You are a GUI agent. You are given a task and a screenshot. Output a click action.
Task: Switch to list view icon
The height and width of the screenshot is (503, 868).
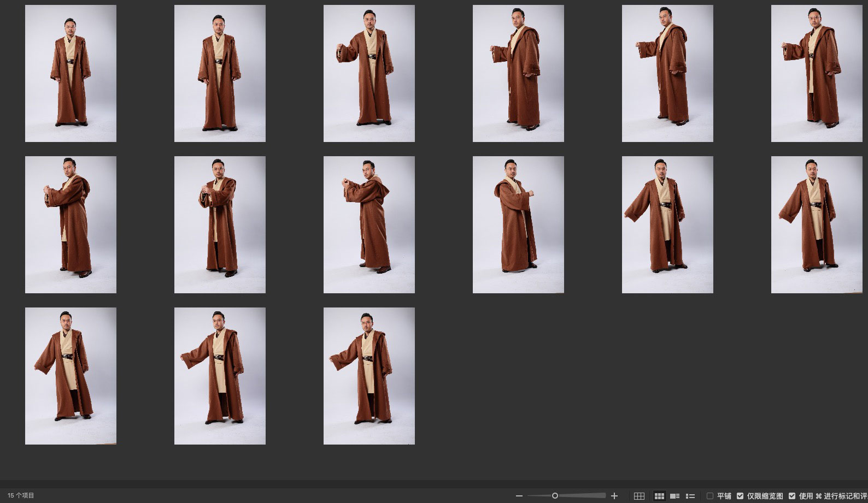click(690, 496)
